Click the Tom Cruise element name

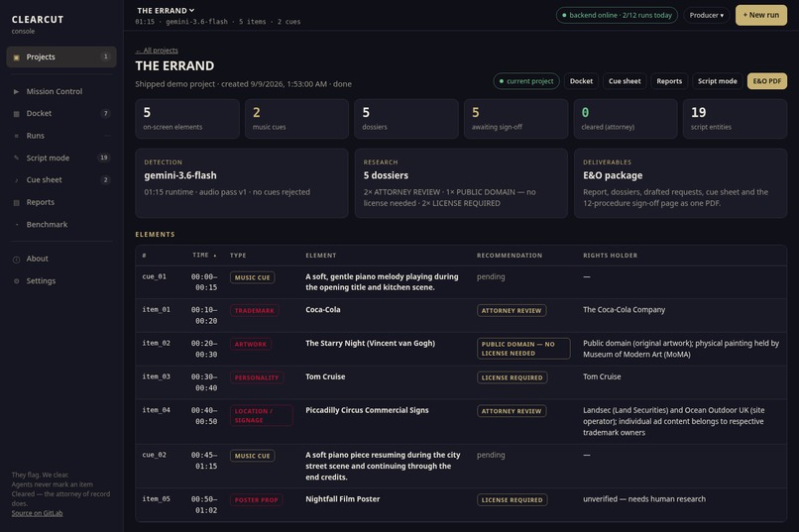click(x=325, y=376)
